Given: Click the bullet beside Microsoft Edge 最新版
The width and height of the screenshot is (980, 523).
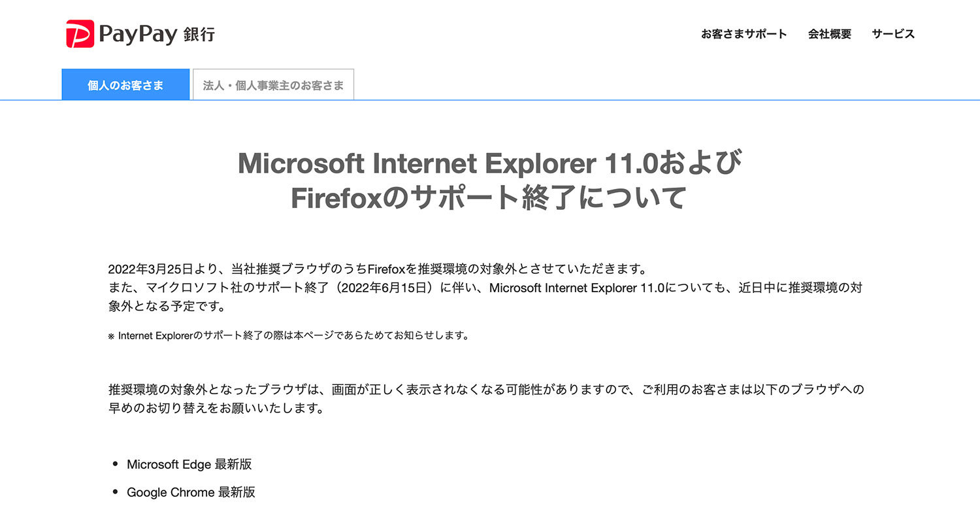Looking at the screenshot, I should [x=115, y=464].
